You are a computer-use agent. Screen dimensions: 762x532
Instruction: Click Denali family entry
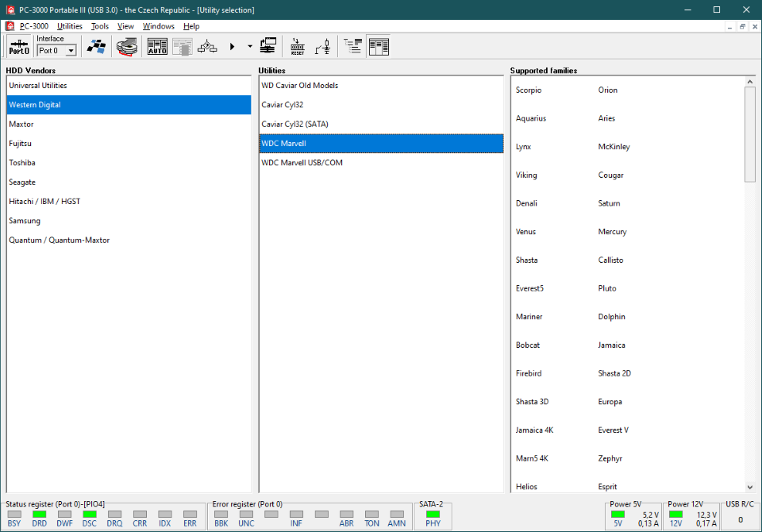526,203
